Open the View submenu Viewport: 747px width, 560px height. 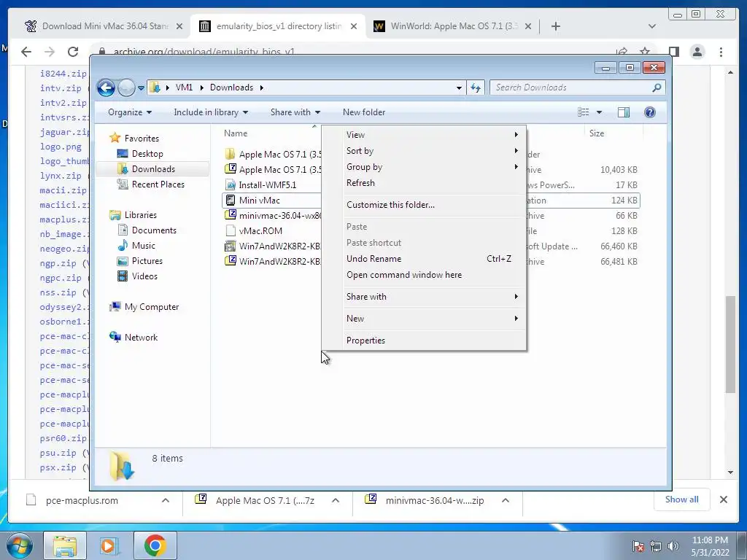pyautogui.click(x=424, y=135)
